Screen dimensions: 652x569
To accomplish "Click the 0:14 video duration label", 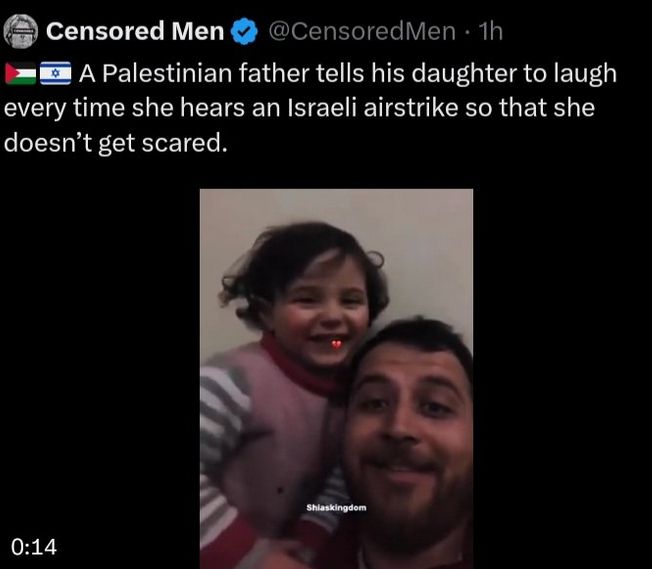I will pyautogui.click(x=34, y=547).
